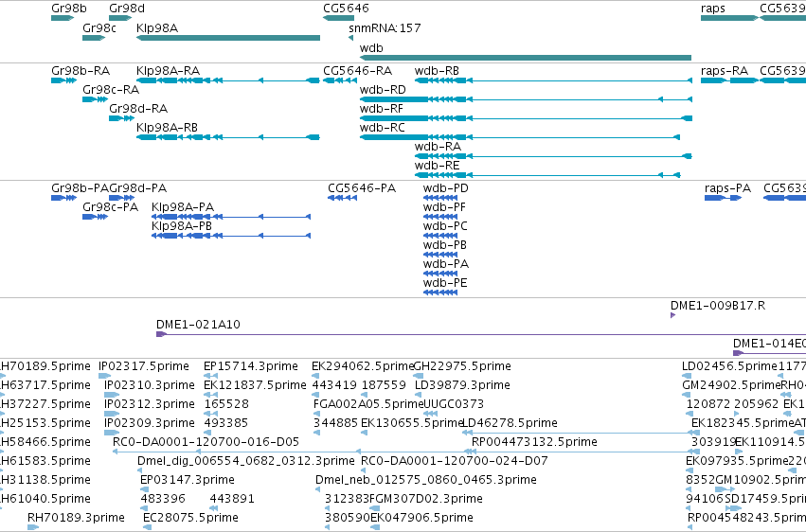Click the wdb-RD transcript label
The height and width of the screenshot is (532, 806).
pos(383,89)
